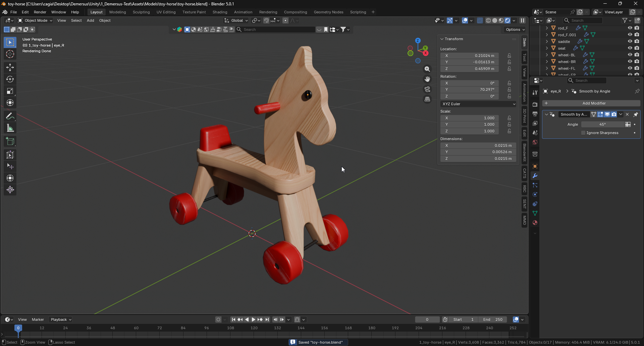Open the Object Constraints properties tab
Viewport: 644px width, 346px height.
coord(535,204)
